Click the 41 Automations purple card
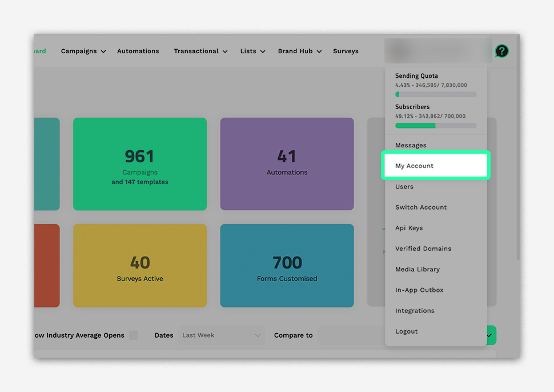The image size is (554, 392). point(287,164)
